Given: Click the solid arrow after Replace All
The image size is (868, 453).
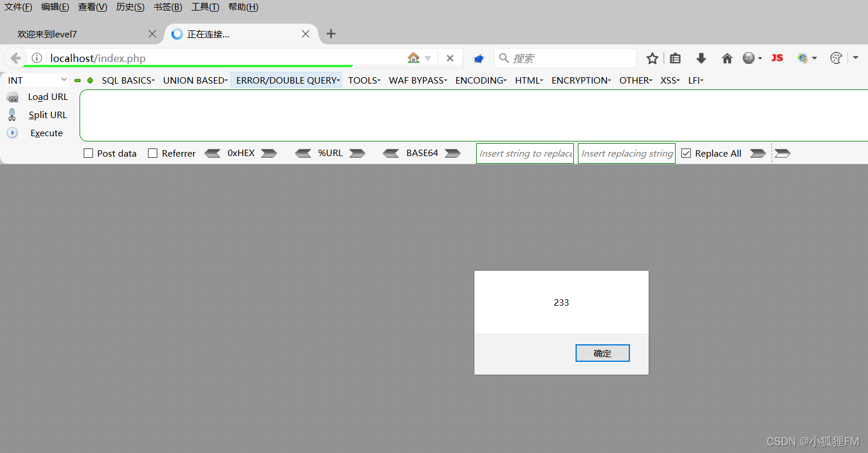Looking at the screenshot, I should pyautogui.click(x=758, y=153).
